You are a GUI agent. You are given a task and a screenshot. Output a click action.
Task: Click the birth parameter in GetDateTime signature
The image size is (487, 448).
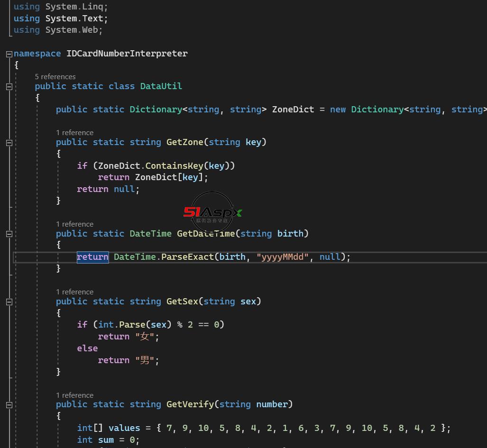point(290,233)
